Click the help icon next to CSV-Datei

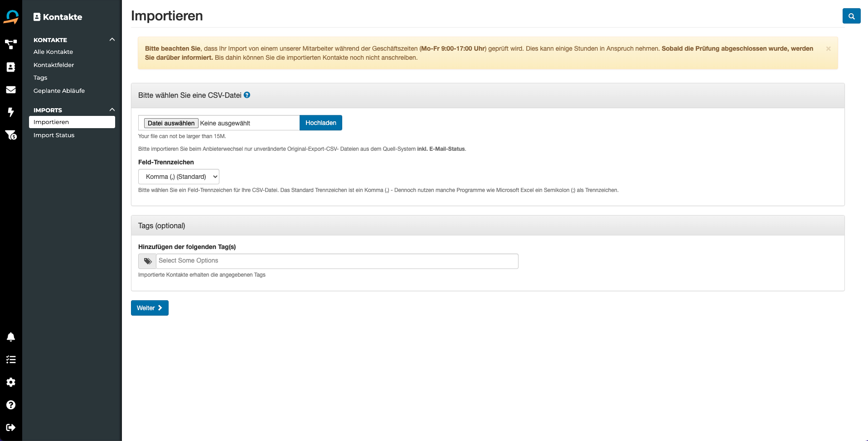coord(247,95)
